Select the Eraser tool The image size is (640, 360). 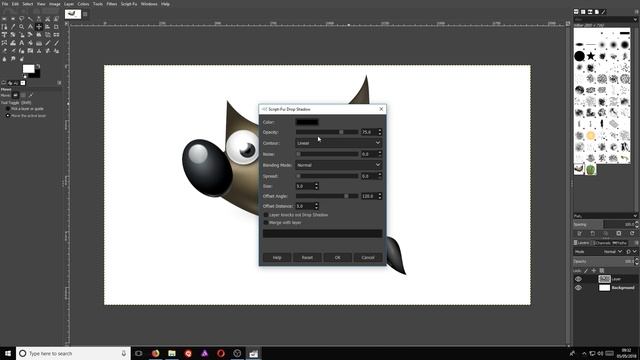click(x=4, y=51)
